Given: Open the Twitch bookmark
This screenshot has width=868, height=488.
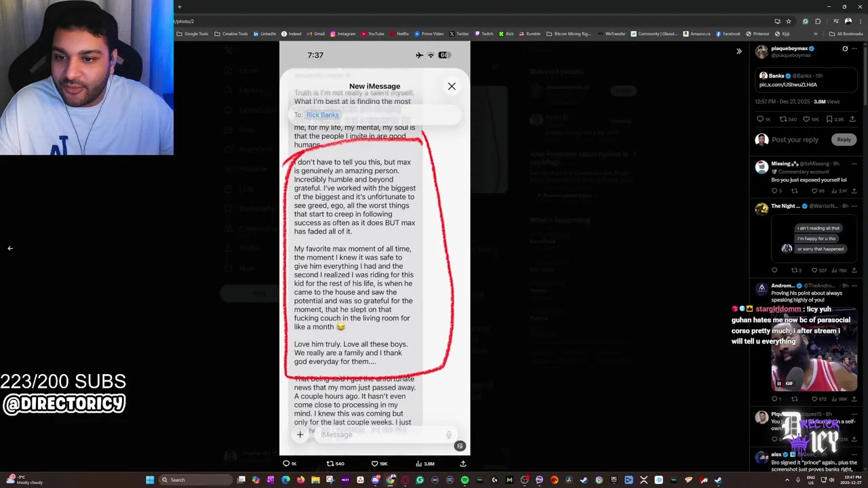Looking at the screenshot, I should coord(484,34).
